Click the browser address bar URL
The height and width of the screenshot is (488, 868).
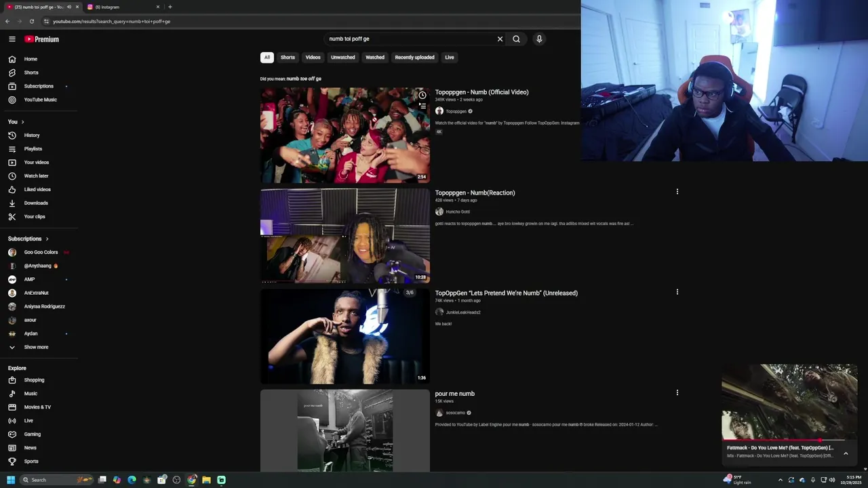coord(112,21)
